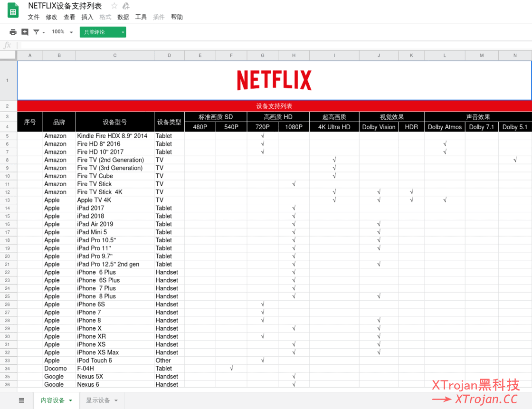
Task: Click the 超高画质 header cell
Action: [x=334, y=117]
